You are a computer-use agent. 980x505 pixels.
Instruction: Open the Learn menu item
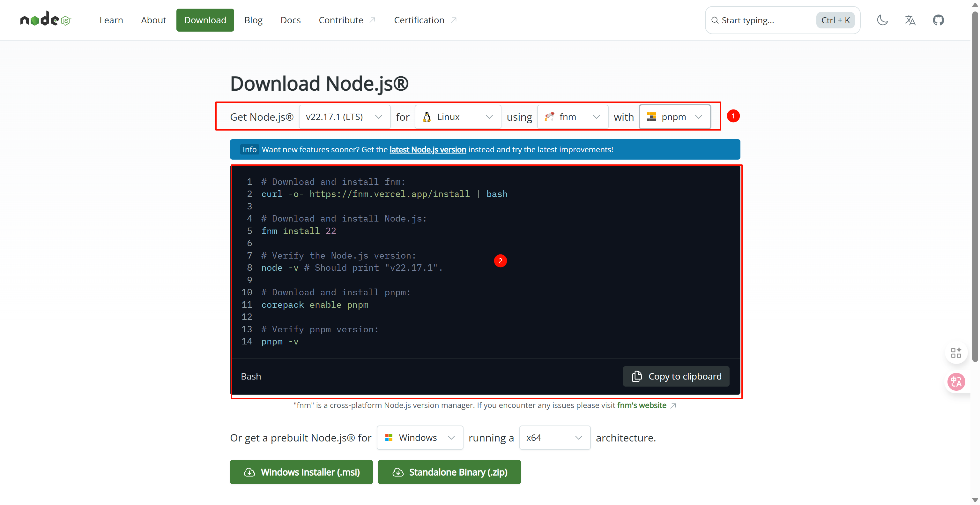coord(111,20)
